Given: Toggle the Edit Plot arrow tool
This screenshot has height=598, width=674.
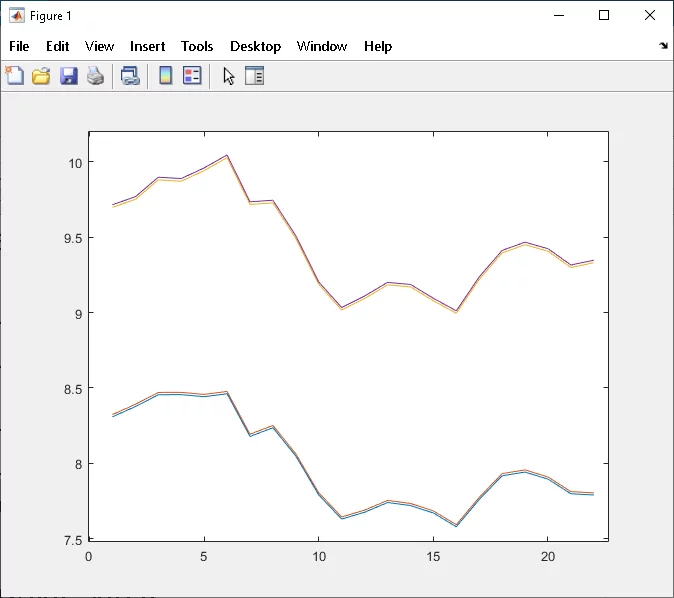Looking at the screenshot, I should (229, 76).
